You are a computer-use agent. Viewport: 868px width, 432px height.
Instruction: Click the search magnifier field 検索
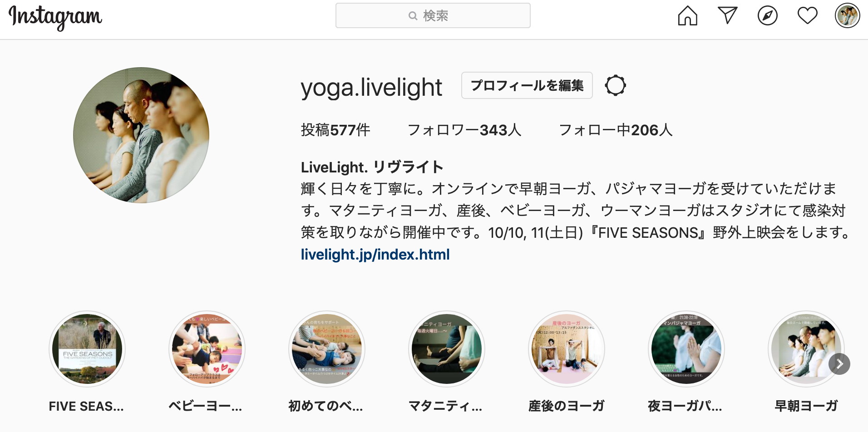click(433, 15)
